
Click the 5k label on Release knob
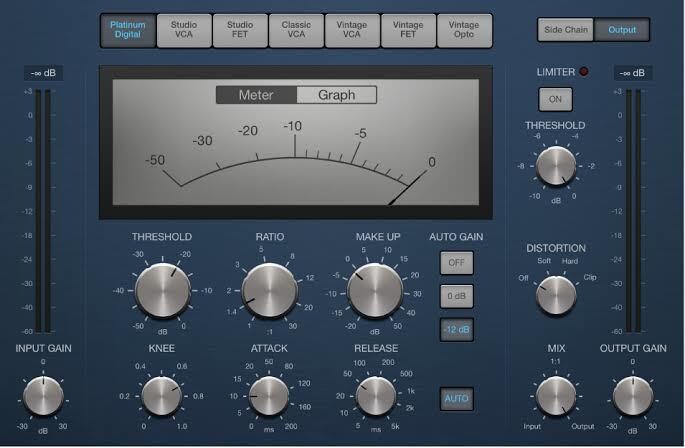[395, 426]
